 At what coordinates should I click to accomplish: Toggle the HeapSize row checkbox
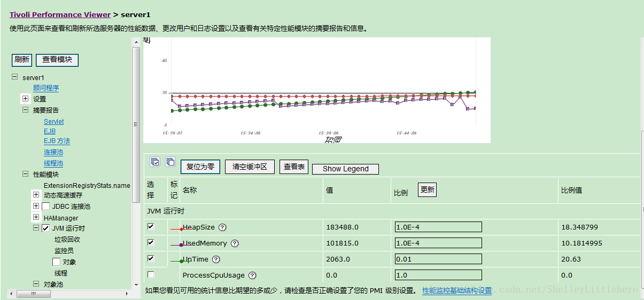[x=151, y=226]
